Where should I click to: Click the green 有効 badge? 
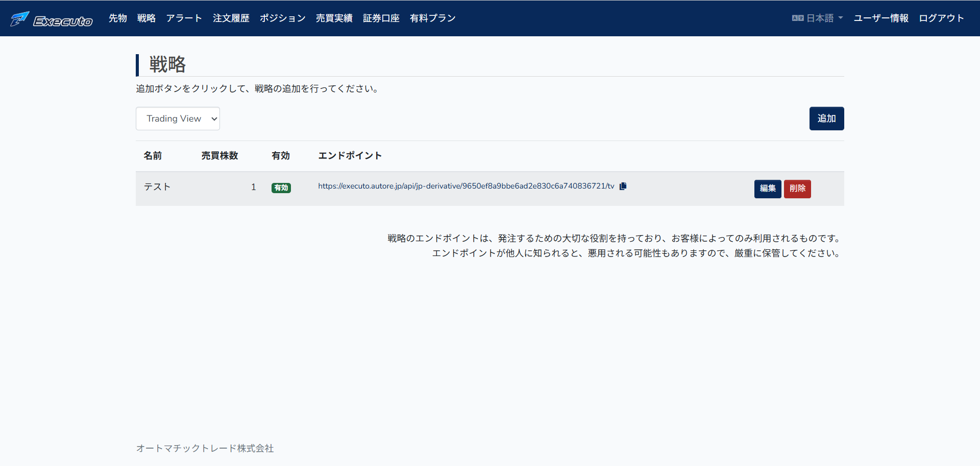[281, 188]
